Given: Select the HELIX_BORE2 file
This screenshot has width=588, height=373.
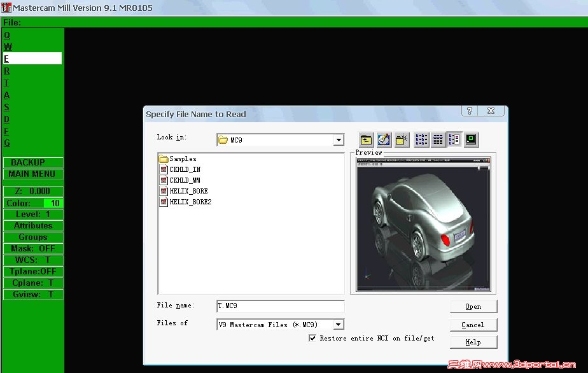Looking at the screenshot, I should [x=186, y=202].
